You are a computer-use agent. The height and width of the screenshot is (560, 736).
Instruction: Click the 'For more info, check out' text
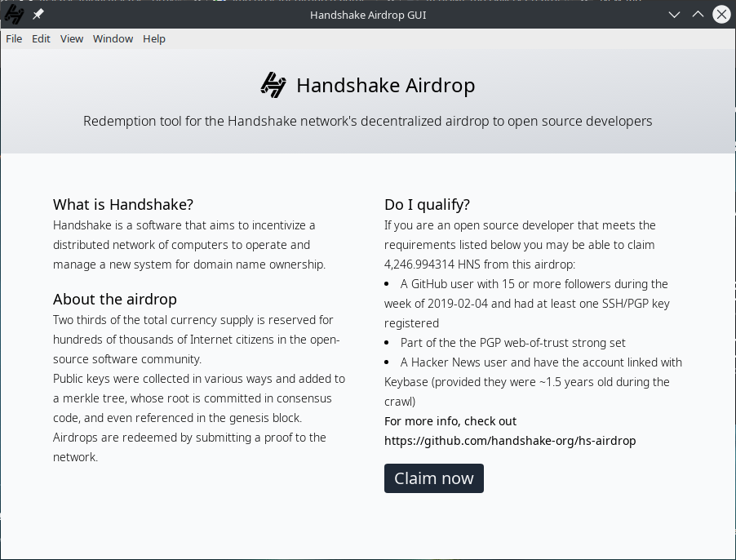[x=450, y=421]
